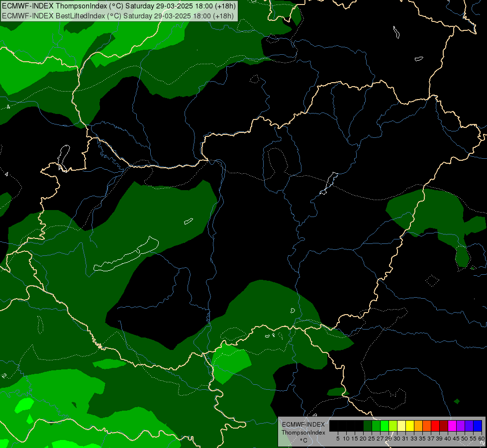The width and height of the screenshot is (487, 448).
Task: Click the BestLiftedIndex title line at top
Action: click(x=118, y=16)
